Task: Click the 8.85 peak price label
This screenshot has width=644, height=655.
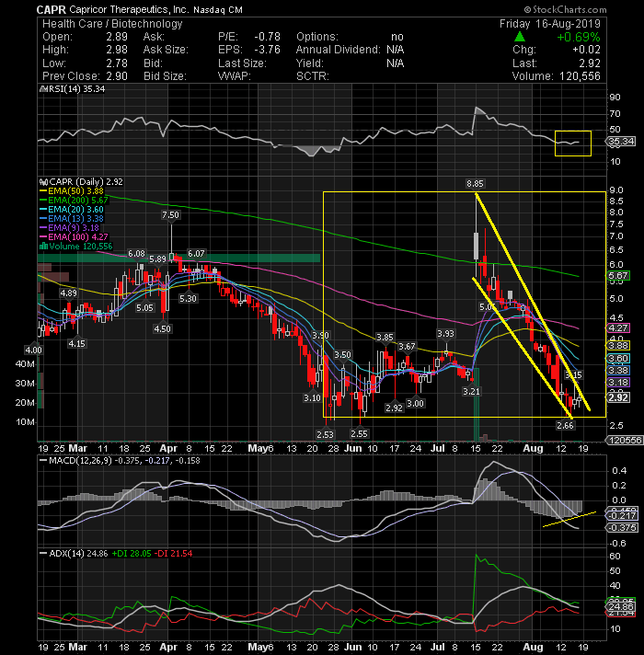Action: (475, 184)
